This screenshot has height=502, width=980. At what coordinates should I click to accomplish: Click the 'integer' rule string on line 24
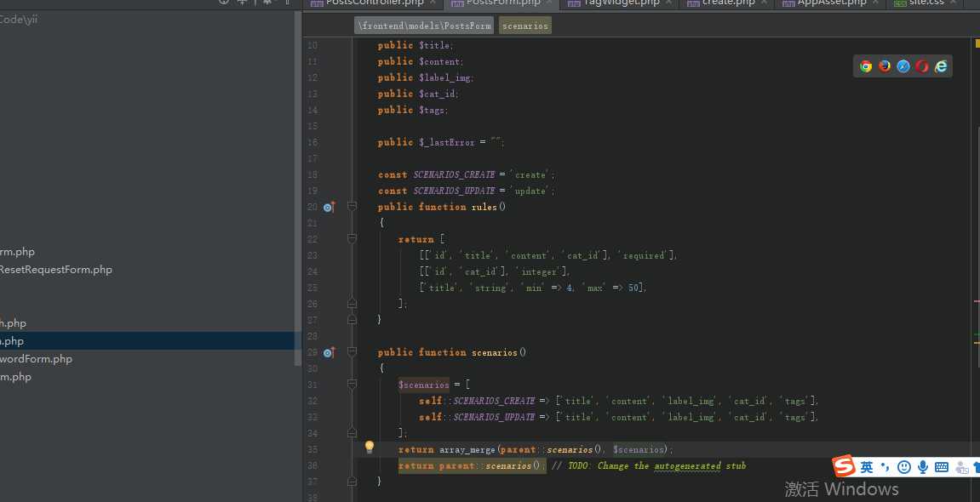pyautogui.click(x=539, y=271)
